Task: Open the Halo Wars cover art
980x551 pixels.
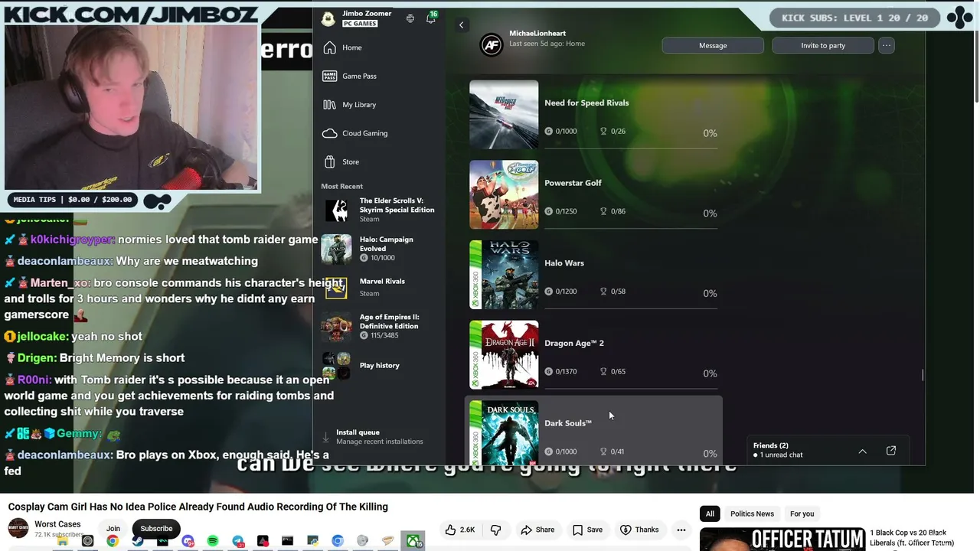Action: click(x=504, y=275)
